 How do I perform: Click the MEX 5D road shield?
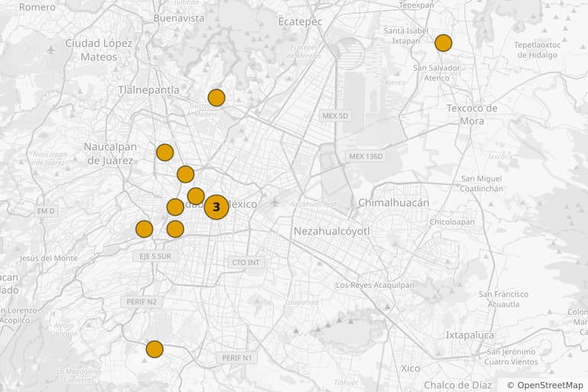[335, 116]
